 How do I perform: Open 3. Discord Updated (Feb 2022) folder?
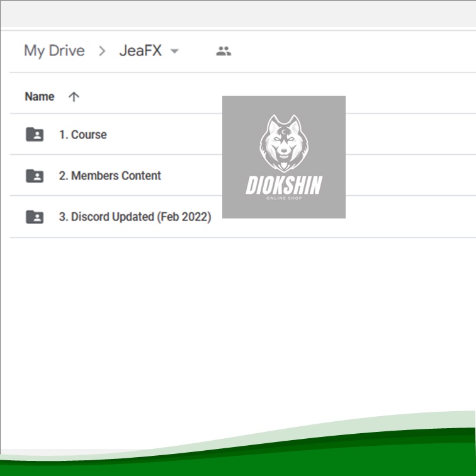point(135,217)
